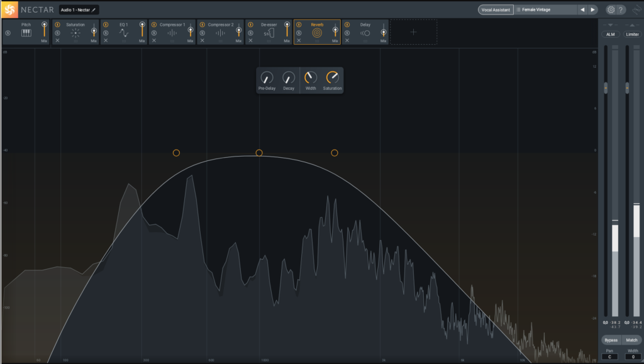Click the Nectar logo icon
This screenshot has height=364, width=644.
click(9, 9)
